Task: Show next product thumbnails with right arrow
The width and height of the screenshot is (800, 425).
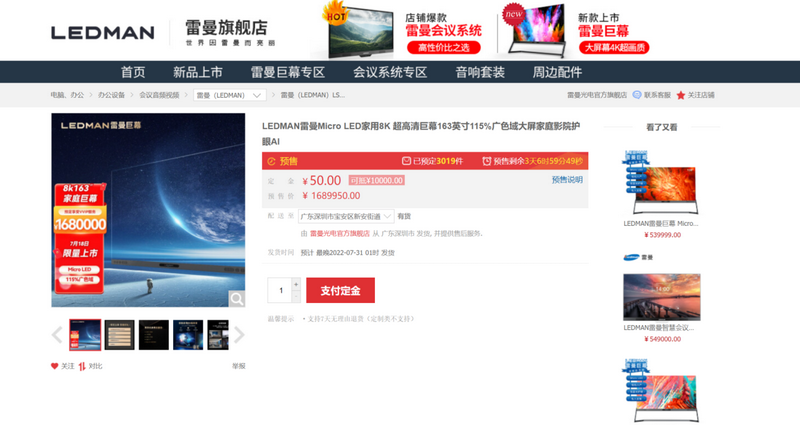Action: 239,335
